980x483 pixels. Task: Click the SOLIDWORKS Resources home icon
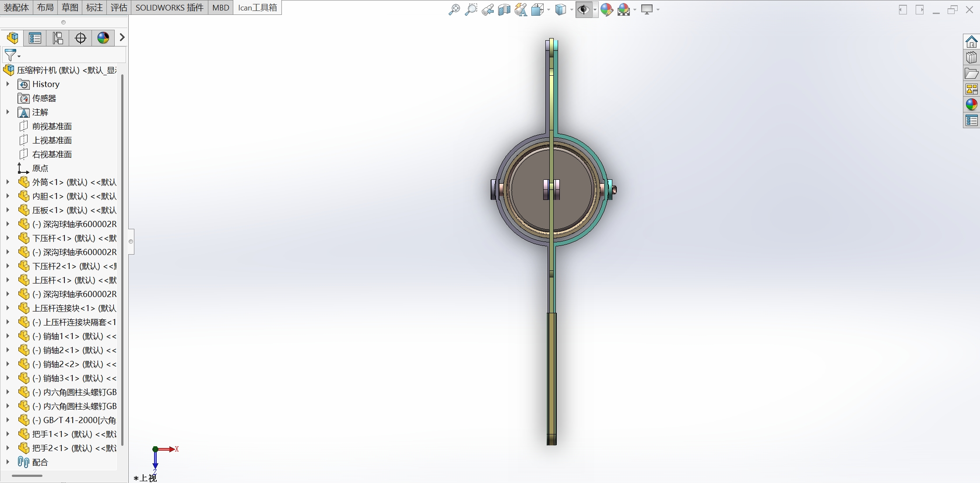point(971,42)
